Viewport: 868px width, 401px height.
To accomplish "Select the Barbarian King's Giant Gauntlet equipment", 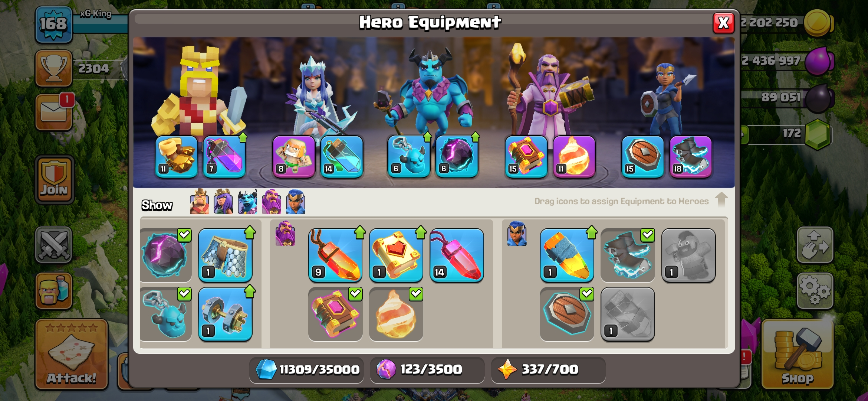I will [176, 156].
